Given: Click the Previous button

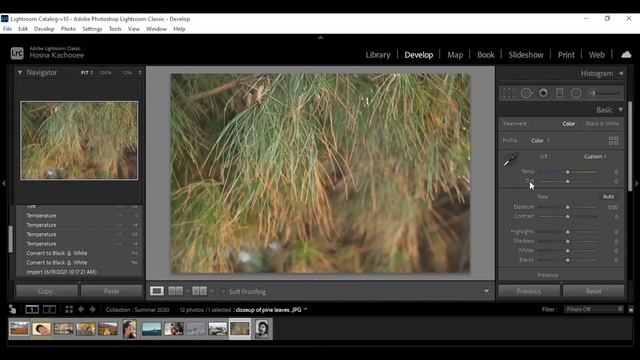Looking at the screenshot, I should point(529,291).
